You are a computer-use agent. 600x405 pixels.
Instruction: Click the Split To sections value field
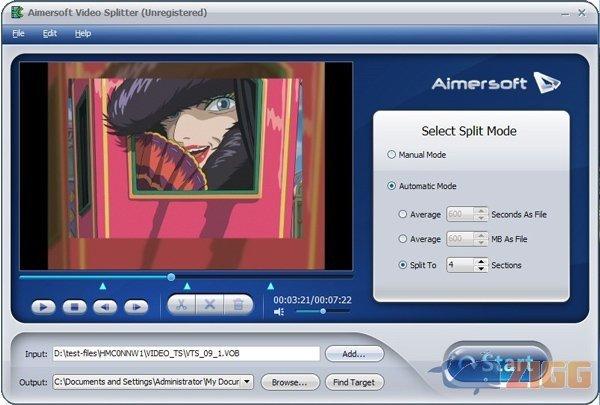(461, 265)
